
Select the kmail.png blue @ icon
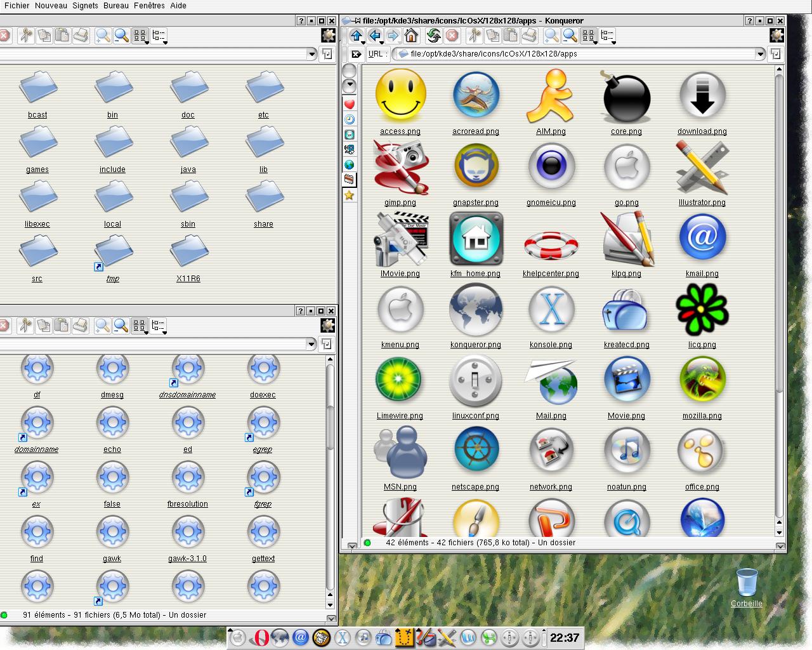702,238
